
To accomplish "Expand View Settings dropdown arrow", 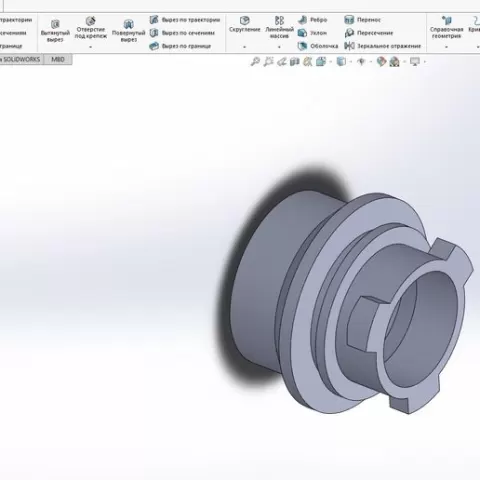I will [x=425, y=62].
